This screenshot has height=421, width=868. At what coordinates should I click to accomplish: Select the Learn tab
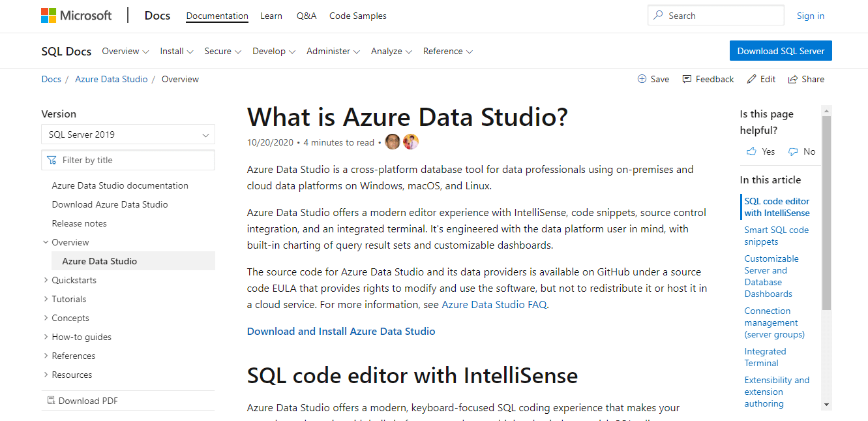pos(271,16)
